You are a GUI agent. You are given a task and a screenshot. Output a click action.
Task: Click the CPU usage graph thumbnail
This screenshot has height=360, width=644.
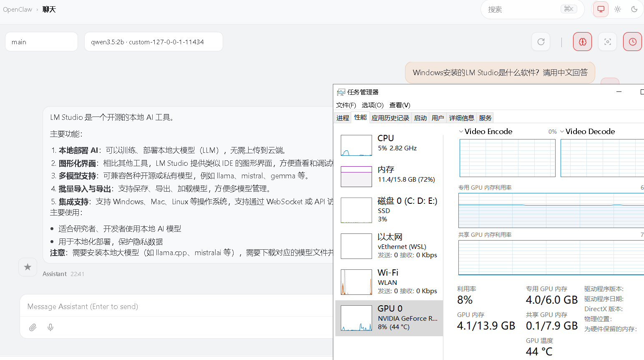pyautogui.click(x=356, y=145)
